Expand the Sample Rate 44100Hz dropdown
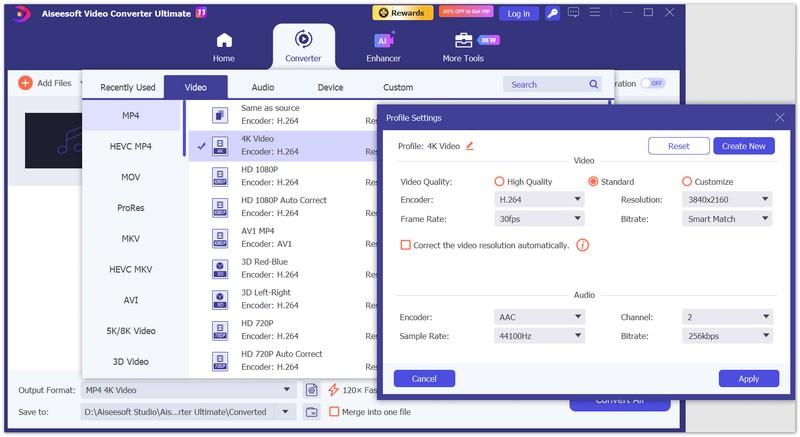Screen dimensions: 800x437 point(539,336)
